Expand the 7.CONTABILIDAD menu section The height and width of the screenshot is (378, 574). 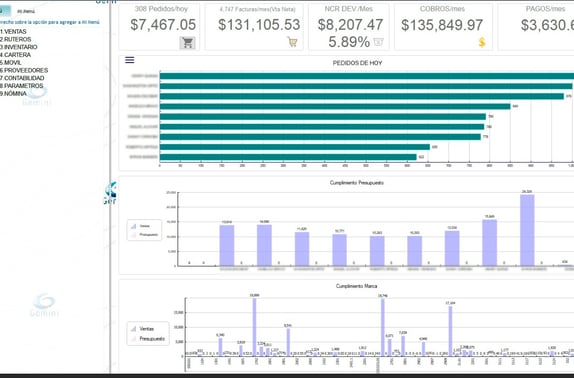point(22,78)
